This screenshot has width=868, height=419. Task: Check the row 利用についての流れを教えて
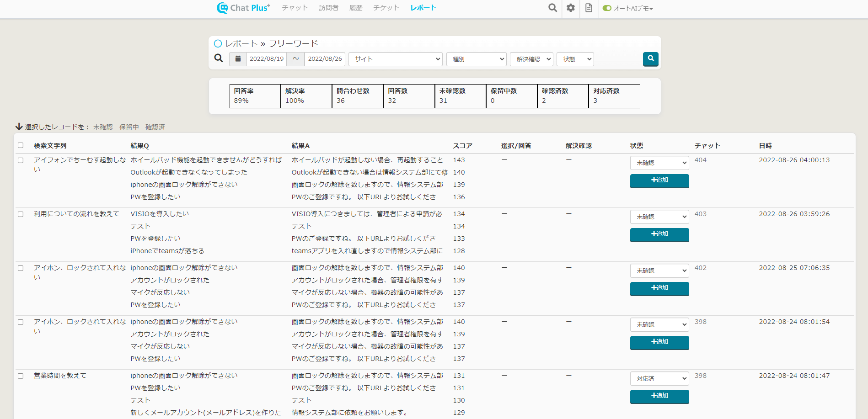click(x=21, y=214)
